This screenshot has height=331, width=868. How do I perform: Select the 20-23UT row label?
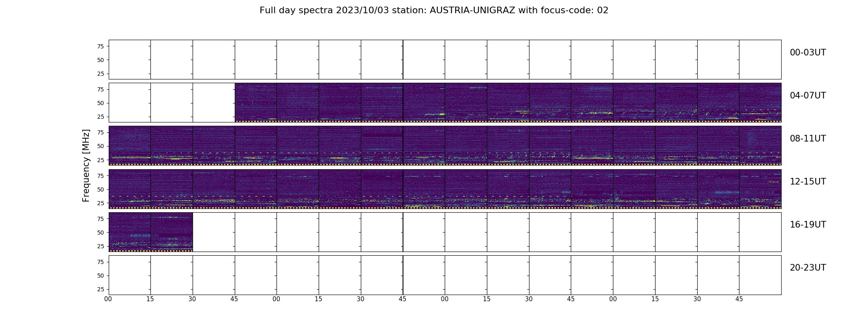(x=808, y=268)
